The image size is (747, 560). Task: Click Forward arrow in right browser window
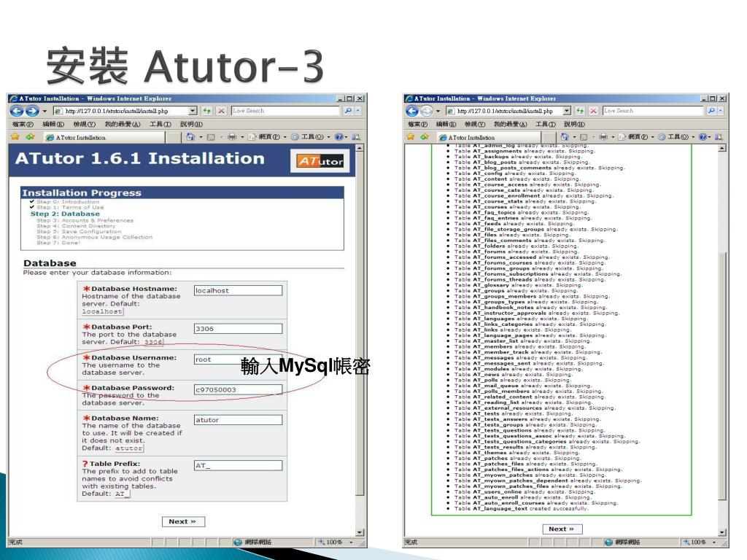tap(426, 111)
